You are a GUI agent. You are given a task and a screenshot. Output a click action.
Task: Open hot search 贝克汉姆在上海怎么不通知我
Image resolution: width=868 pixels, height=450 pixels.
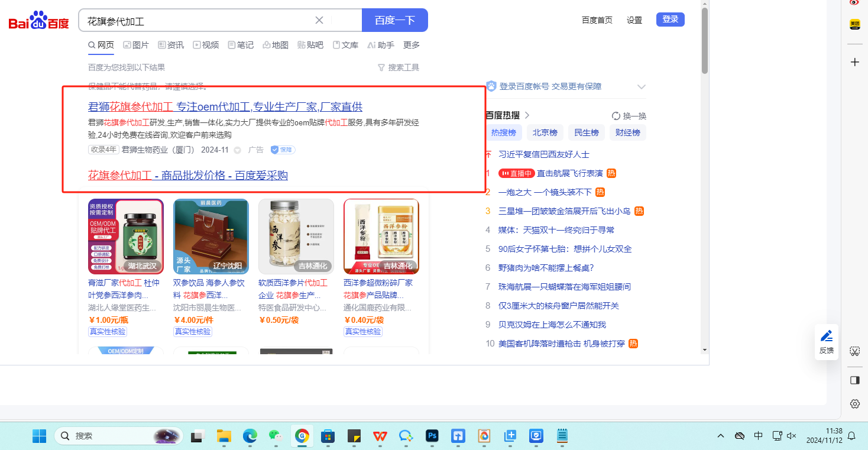click(x=552, y=325)
